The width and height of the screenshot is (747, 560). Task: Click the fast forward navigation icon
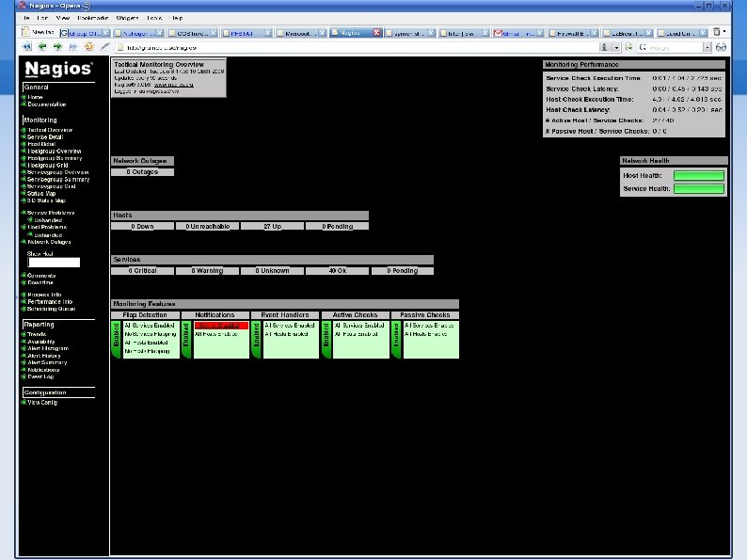72,47
